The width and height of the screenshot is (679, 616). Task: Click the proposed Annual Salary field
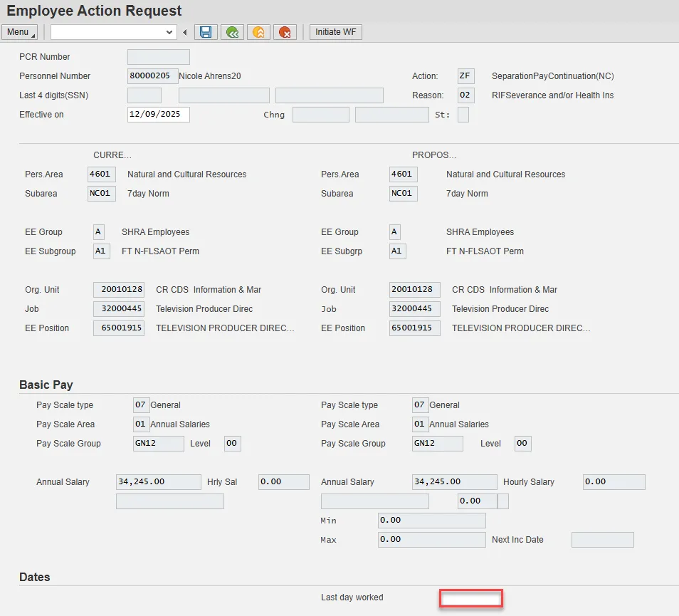[454, 482]
